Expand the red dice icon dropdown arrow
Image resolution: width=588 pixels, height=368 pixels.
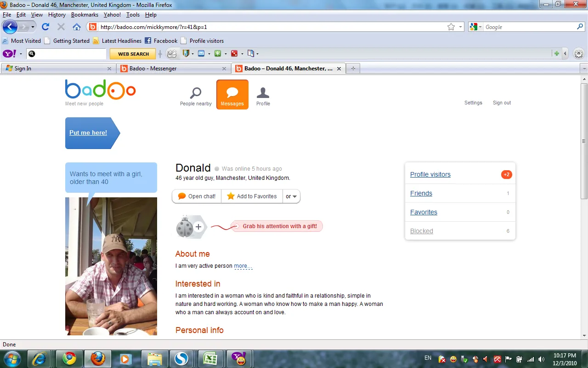(x=242, y=54)
